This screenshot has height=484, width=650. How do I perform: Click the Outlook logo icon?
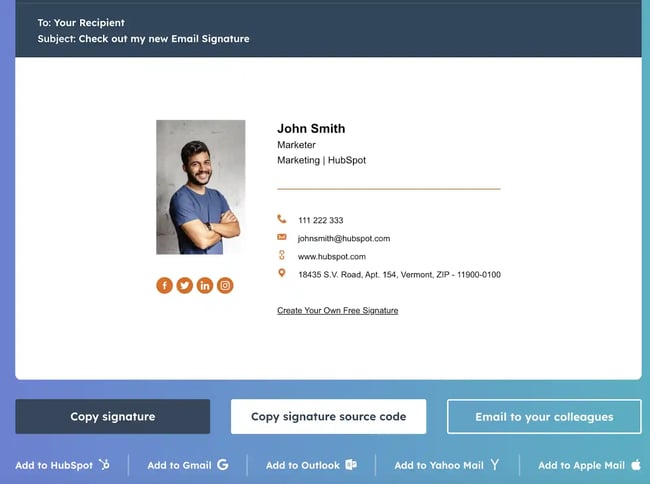[x=351, y=465]
